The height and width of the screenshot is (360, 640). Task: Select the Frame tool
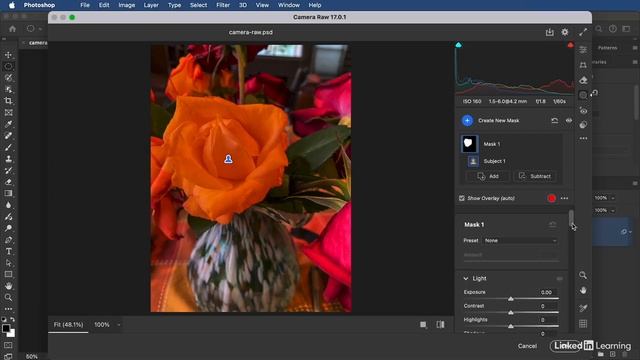pos(8,112)
